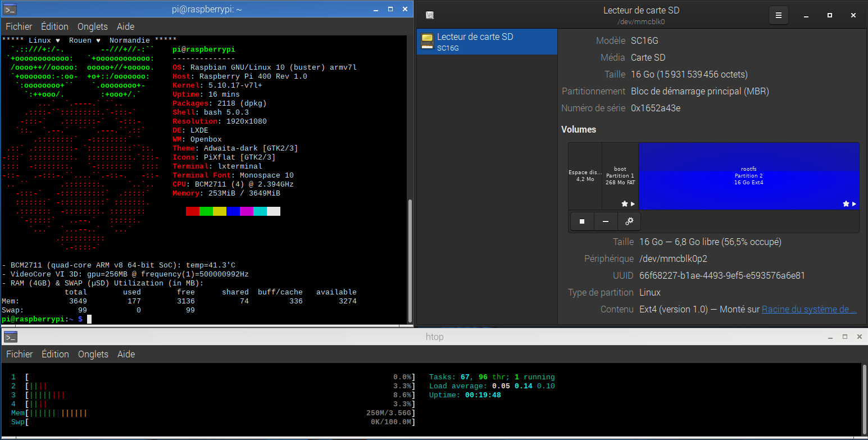Image resolution: width=868 pixels, height=440 pixels.
Task: Click the CPU: BCM2711 (4) @ 2.394GHz line
Action: point(233,184)
